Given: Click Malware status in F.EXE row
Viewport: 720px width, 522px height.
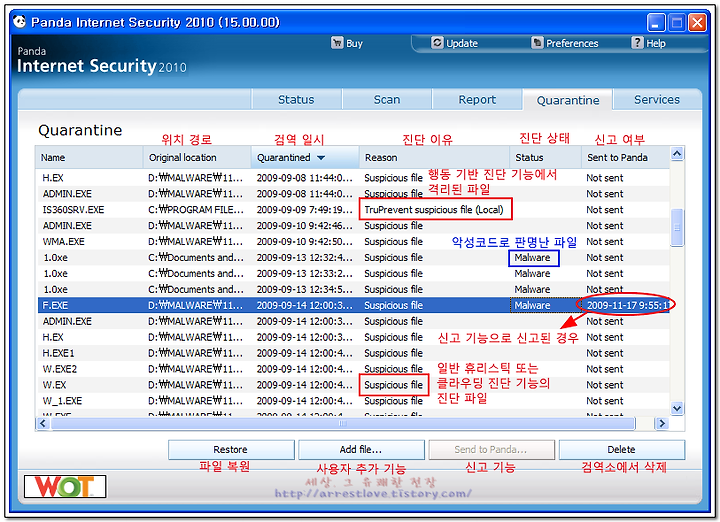Looking at the screenshot, I should (532, 305).
